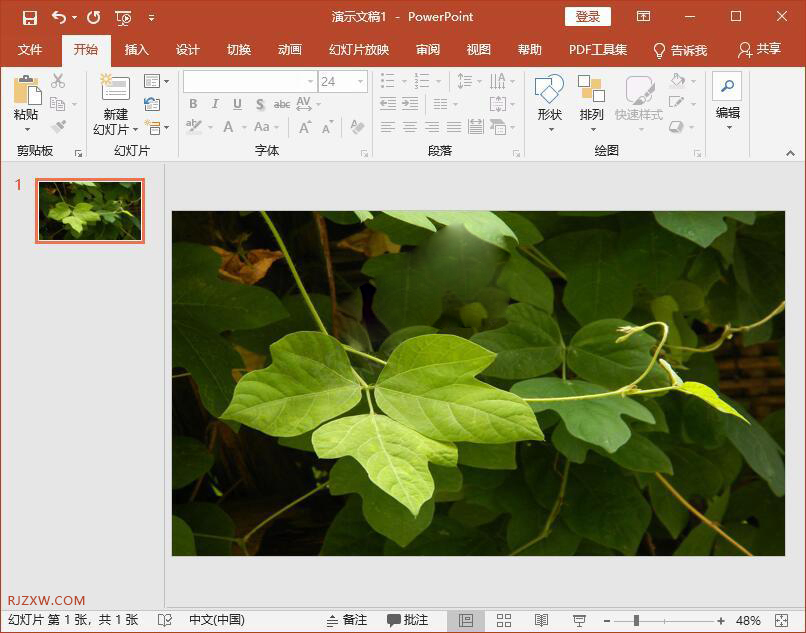Expand the font size dropdown showing 24
Screen dimensions: 806x633
[360, 81]
